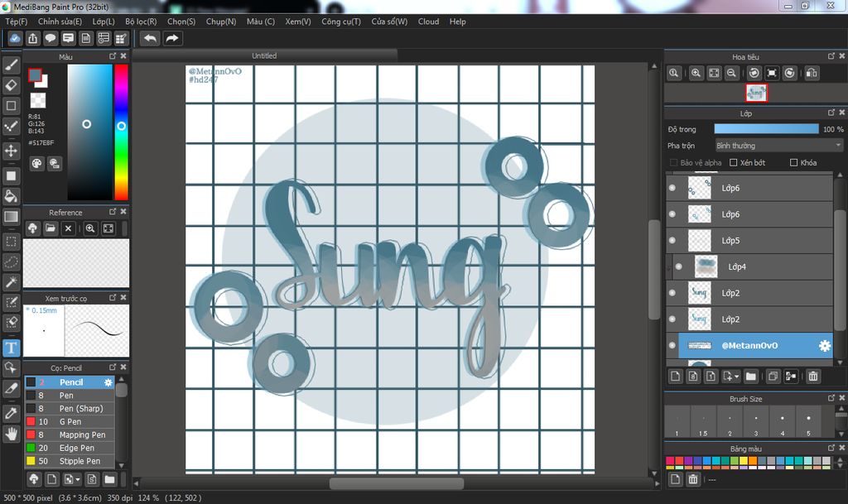Click the Redo arrow in toolbar
Image resolution: width=848 pixels, height=504 pixels.
[x=172, y=38]
